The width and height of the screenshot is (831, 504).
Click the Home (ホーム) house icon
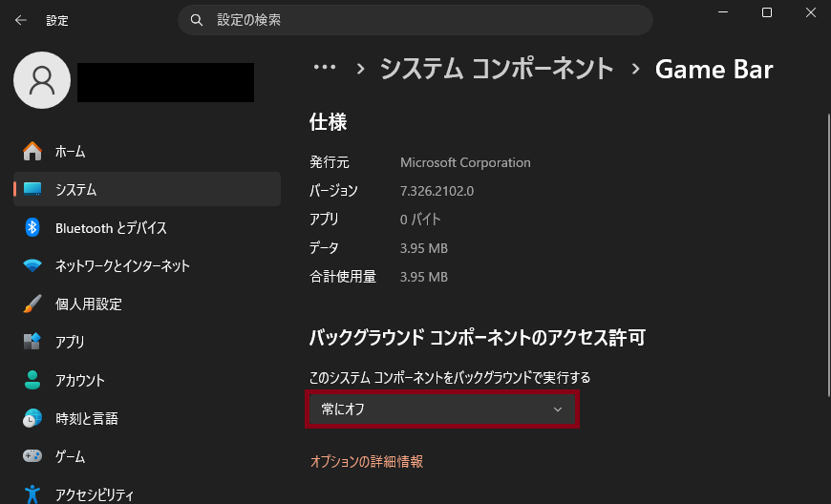32,151
